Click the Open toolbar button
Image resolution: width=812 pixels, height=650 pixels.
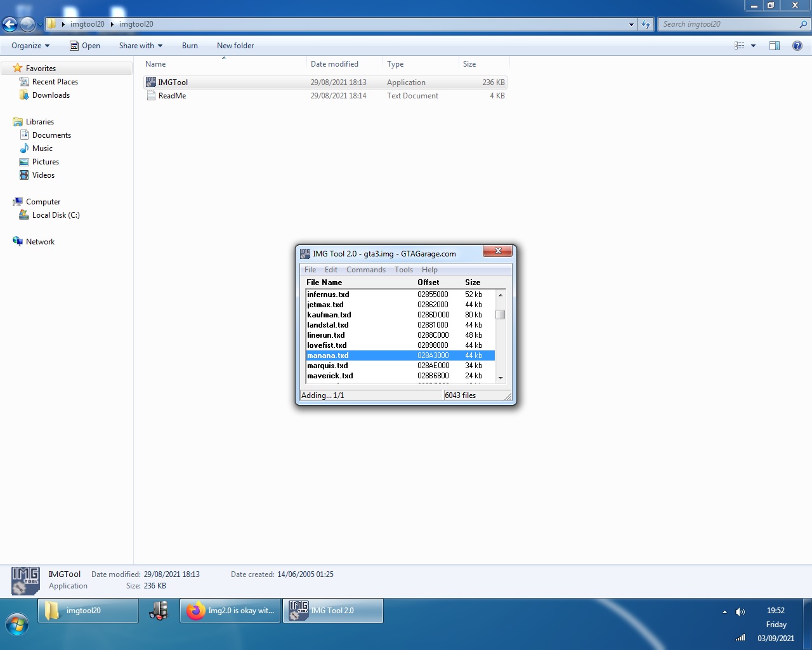(85, 46)
